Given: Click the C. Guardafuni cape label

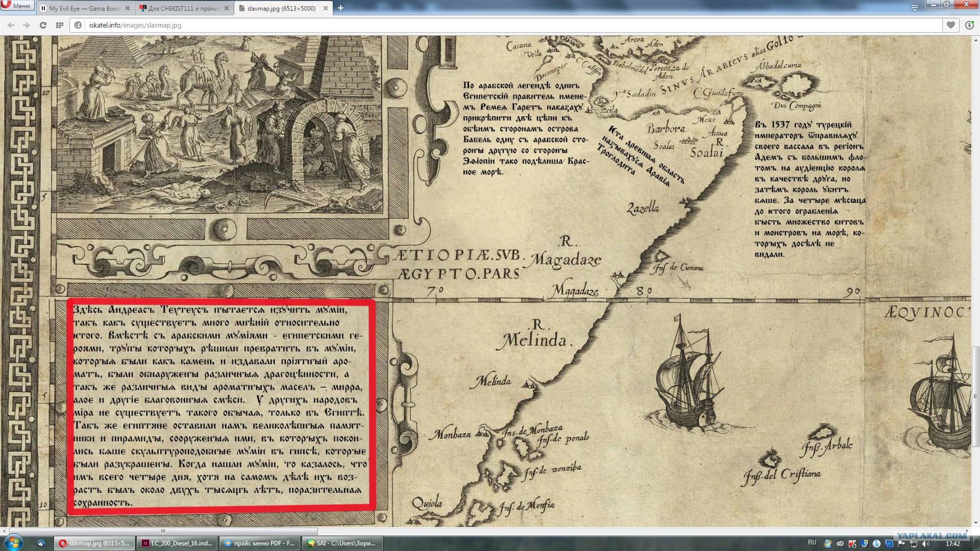Looking at the screenshot, I should (719, 93).
